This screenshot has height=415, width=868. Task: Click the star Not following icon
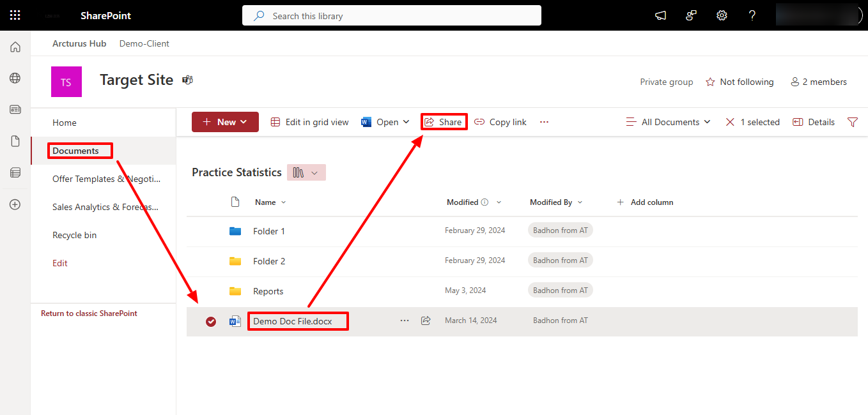(x=710, y=82)
